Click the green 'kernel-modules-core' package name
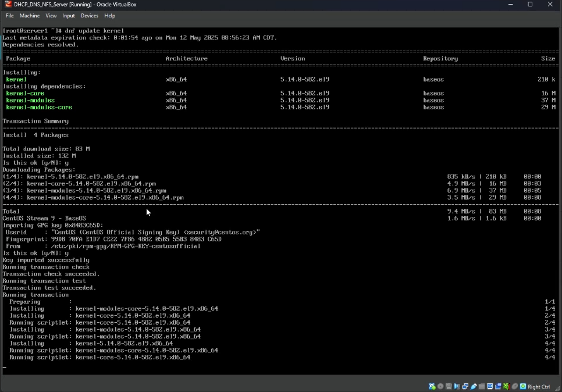This screenshot has width=562, height=392. pos(39,107)
